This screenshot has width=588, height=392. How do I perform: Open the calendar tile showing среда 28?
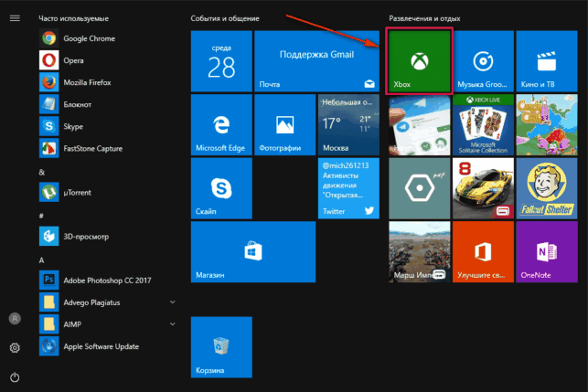[221, 61]
